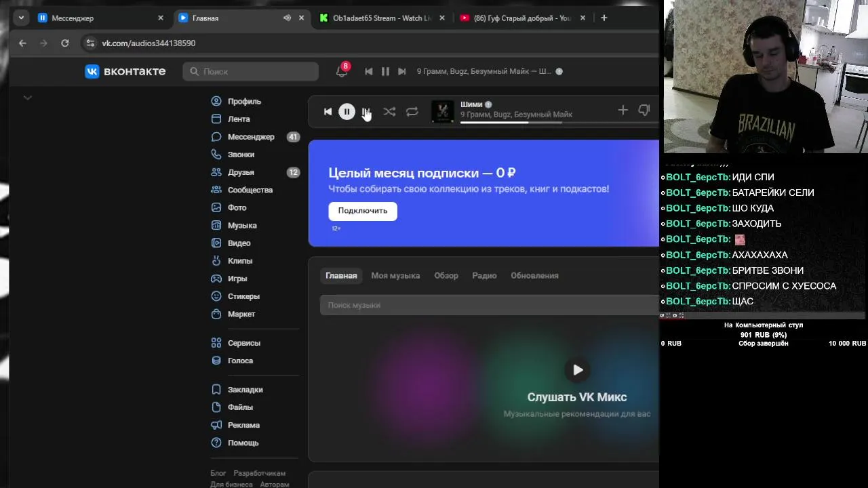This screenshot has height=488, width=868.
Task: Click the Подключить subscription button
Action: point(363,211)
